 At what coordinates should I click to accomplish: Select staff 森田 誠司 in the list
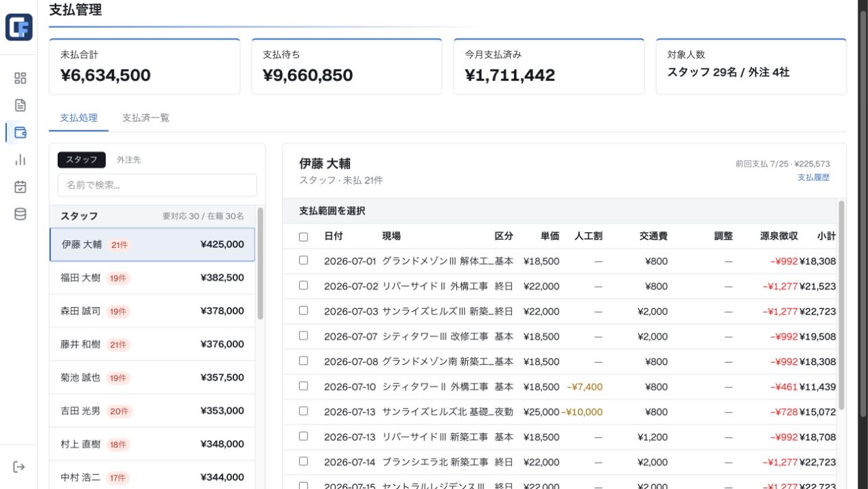[152, 311]
